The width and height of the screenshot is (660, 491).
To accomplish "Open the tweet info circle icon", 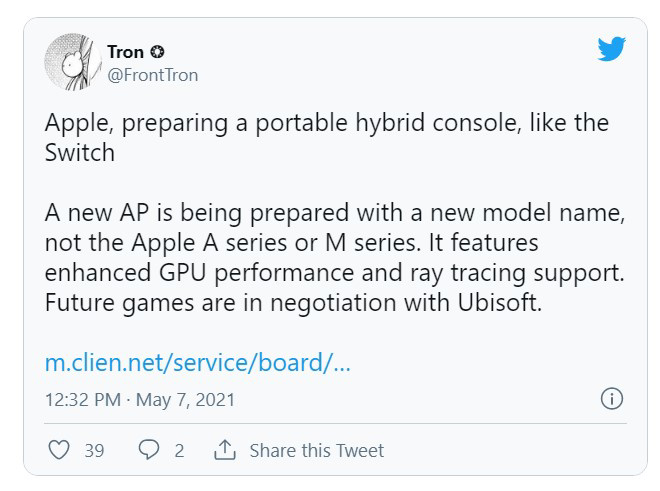I will coord(611,399).
